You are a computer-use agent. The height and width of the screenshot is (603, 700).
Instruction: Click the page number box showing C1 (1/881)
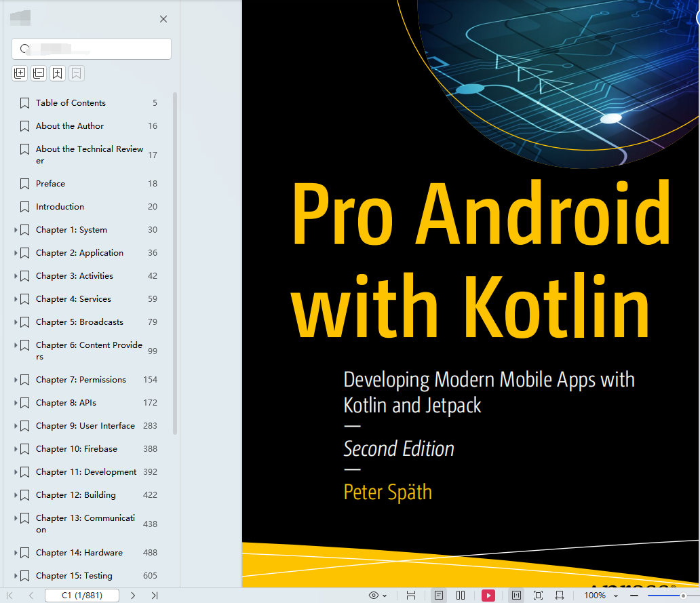(x=82, y=596)
